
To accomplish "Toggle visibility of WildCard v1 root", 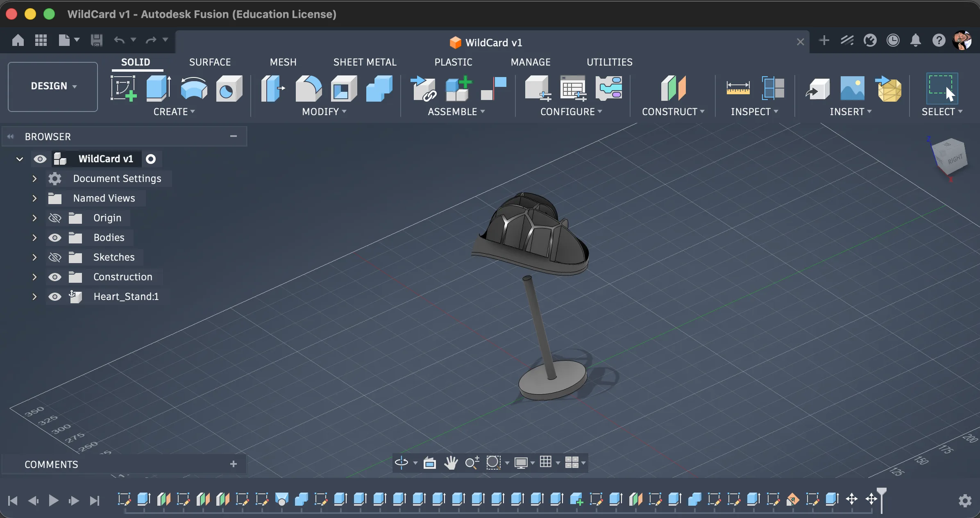I will [x=40, y=159].
